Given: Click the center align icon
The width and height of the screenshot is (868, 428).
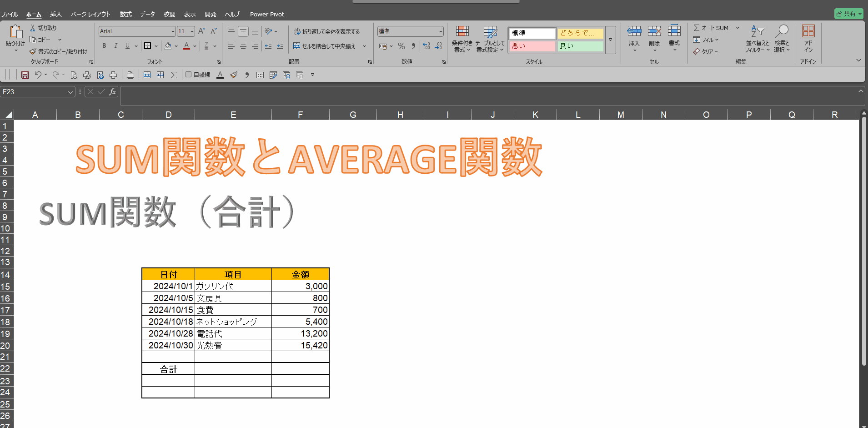Looking at the screenshot, I should (243, 46).
